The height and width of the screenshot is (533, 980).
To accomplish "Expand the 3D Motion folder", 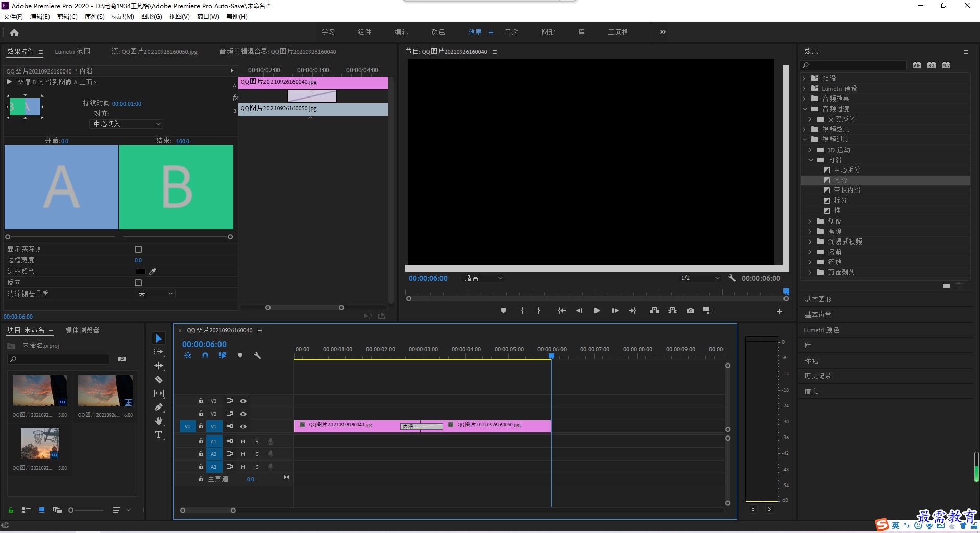I will (x=810, y=150).
